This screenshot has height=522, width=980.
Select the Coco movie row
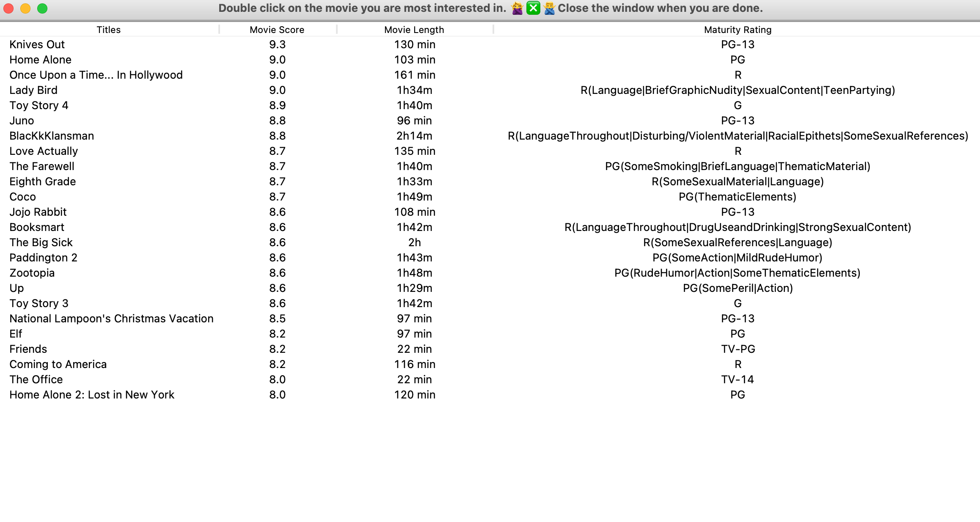pos(23,197)
